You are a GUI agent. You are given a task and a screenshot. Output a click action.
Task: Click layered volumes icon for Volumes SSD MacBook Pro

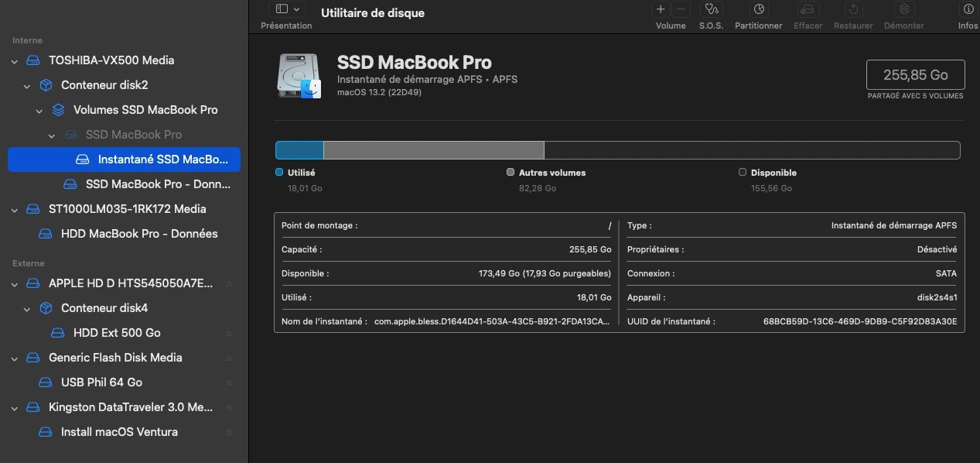click(58, 110)
